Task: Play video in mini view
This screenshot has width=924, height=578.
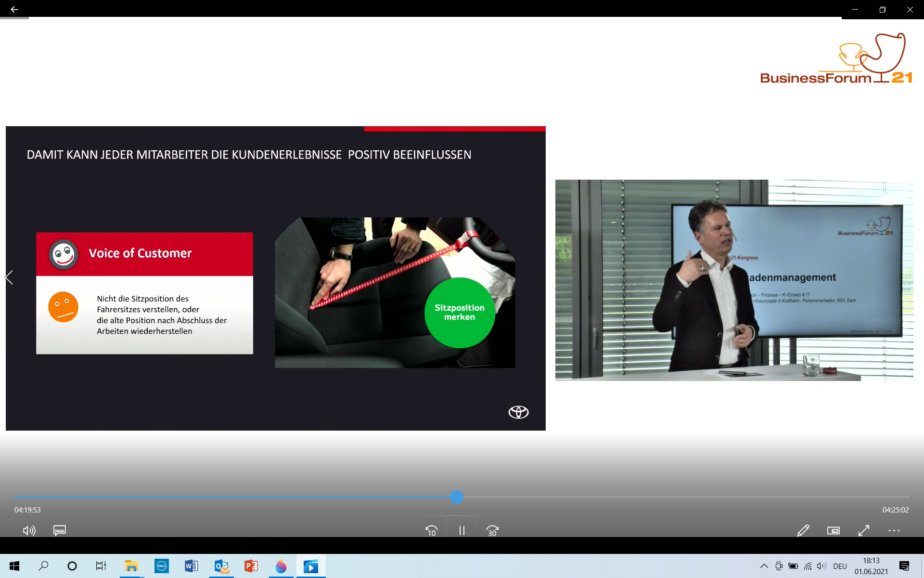Action: [x=833, y=530]
